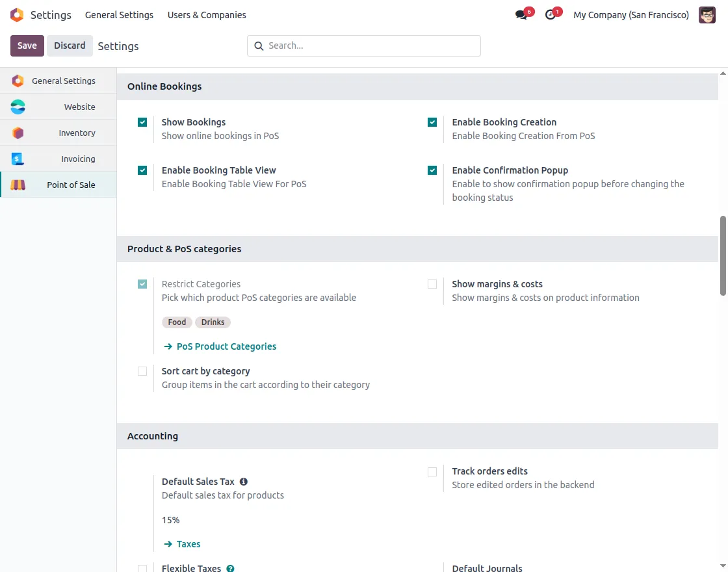
Task: Open the Website settings section icon
Action: [x=17, y=107]
